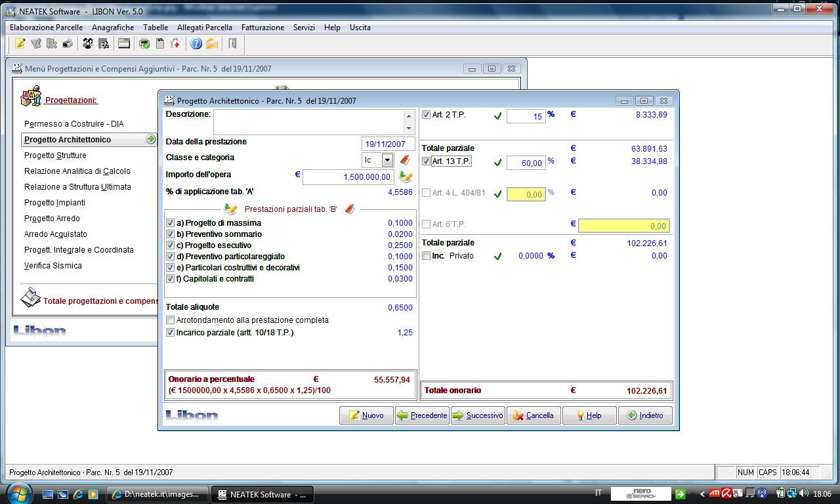840x504 pixels.
Task: Click the green check next to Art. 2 T.P.
Action: (497, 116)
